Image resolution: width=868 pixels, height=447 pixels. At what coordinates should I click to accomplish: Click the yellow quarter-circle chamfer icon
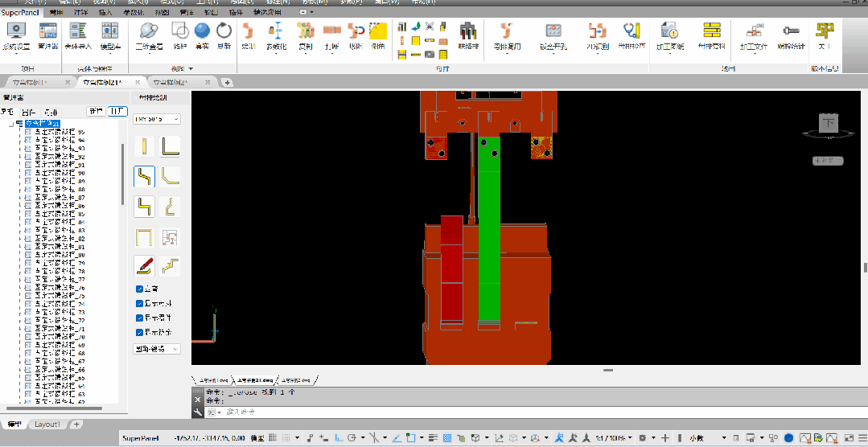(x=378, y=31)
